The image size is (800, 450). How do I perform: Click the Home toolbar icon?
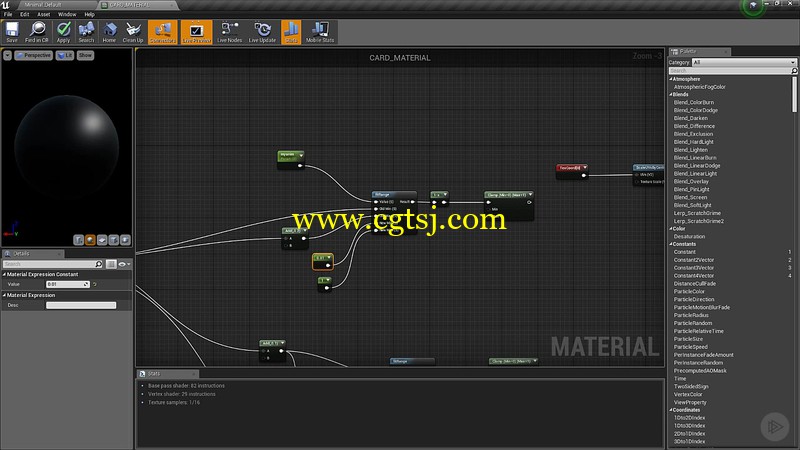point(109,32)
